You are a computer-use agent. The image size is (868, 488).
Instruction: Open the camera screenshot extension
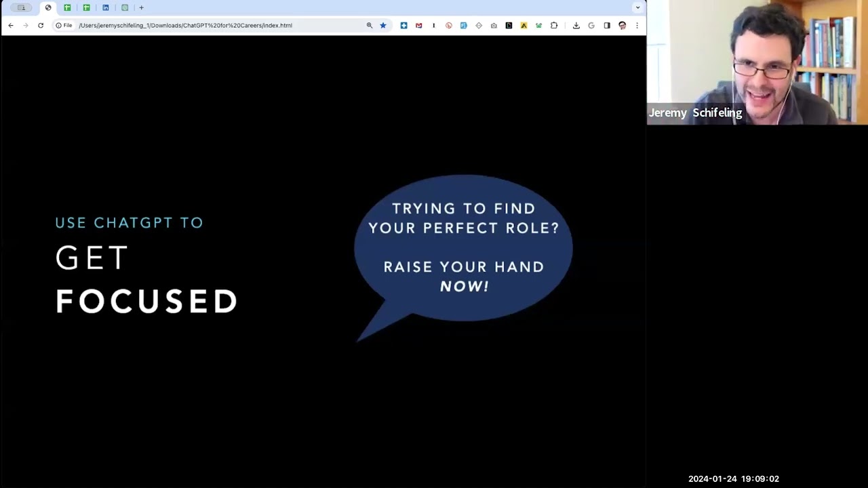click(x=494, y=25)
